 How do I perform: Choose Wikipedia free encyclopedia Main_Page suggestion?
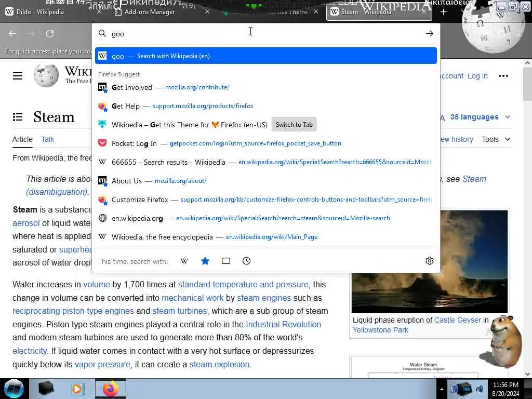[266, 237]
